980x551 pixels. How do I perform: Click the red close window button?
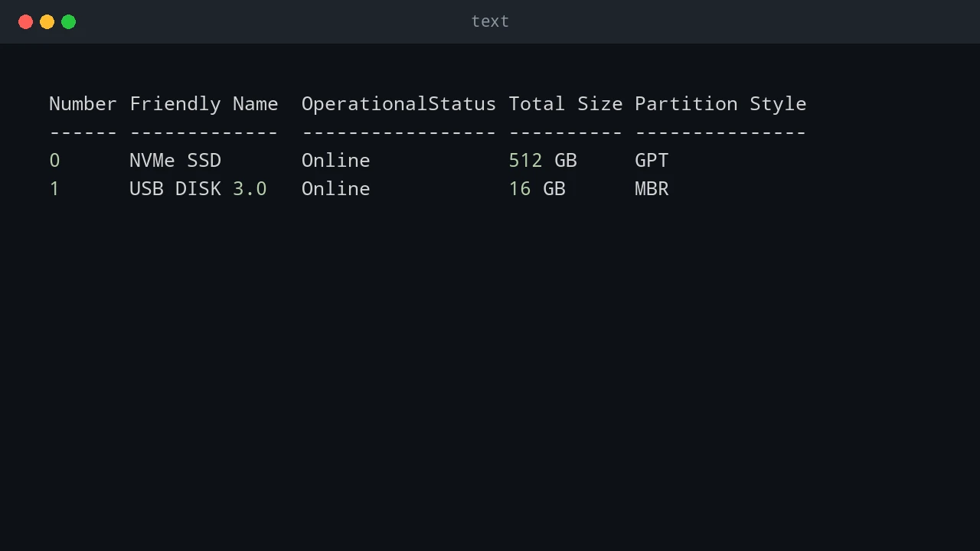(25, 21)
